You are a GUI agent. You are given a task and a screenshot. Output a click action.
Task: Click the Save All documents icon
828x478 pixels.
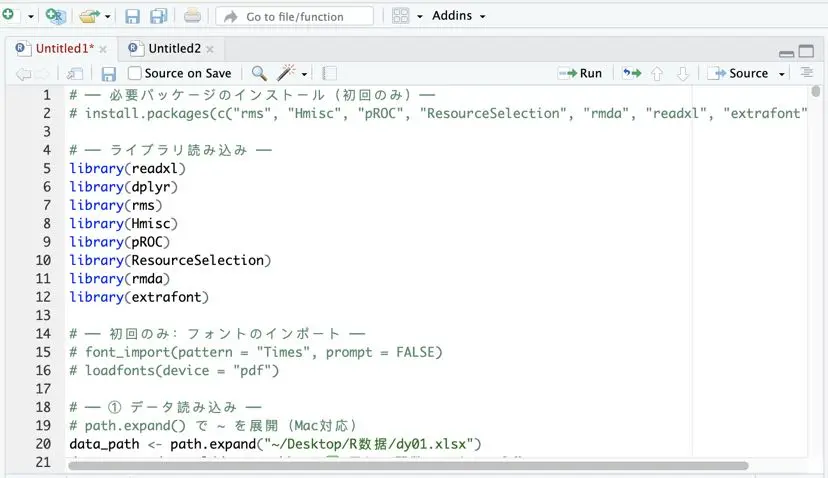point(159,16)
